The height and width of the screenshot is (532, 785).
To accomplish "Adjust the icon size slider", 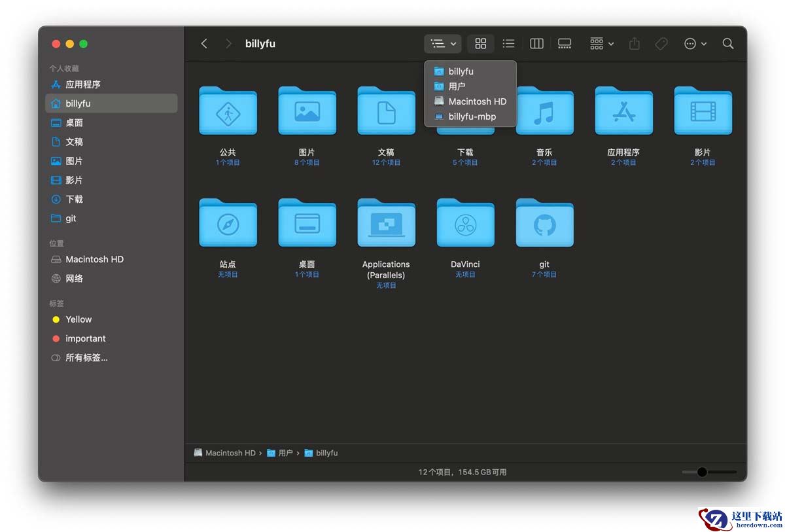I will pos(702,472).
